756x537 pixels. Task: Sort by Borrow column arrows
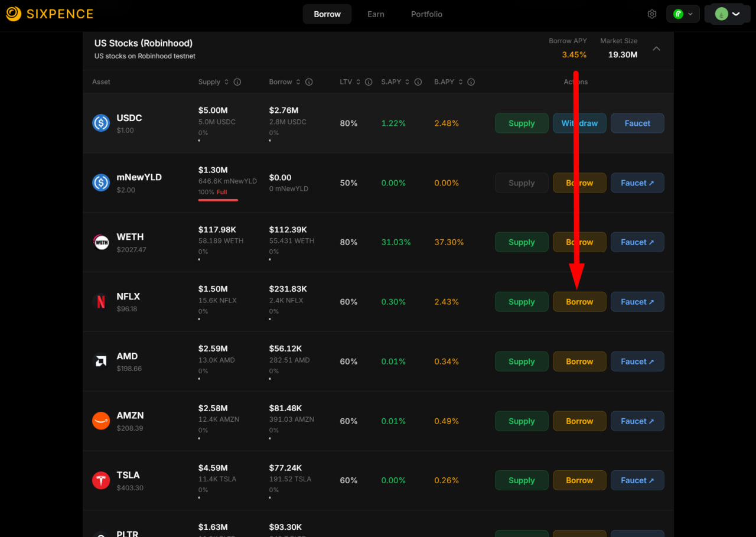pyautogui.click(x=298, y=82)
